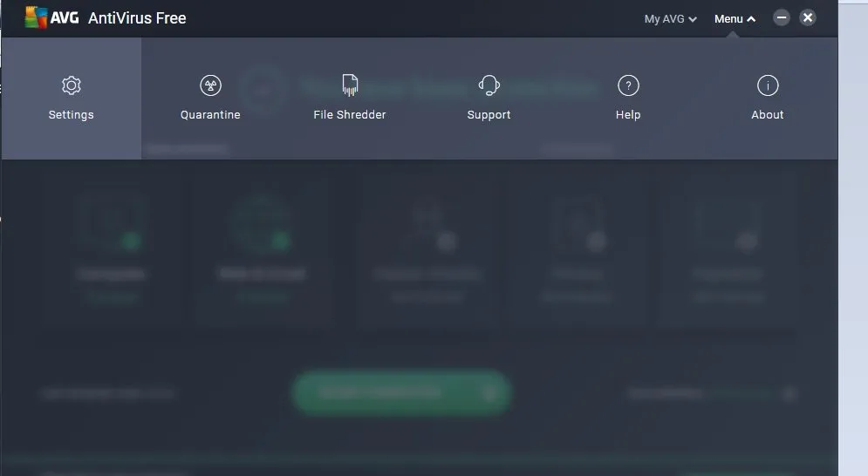The height and width of the screenshot is (476, 868).
Task: Close the AVG AntiVirus window
Action: pos(808,17)
